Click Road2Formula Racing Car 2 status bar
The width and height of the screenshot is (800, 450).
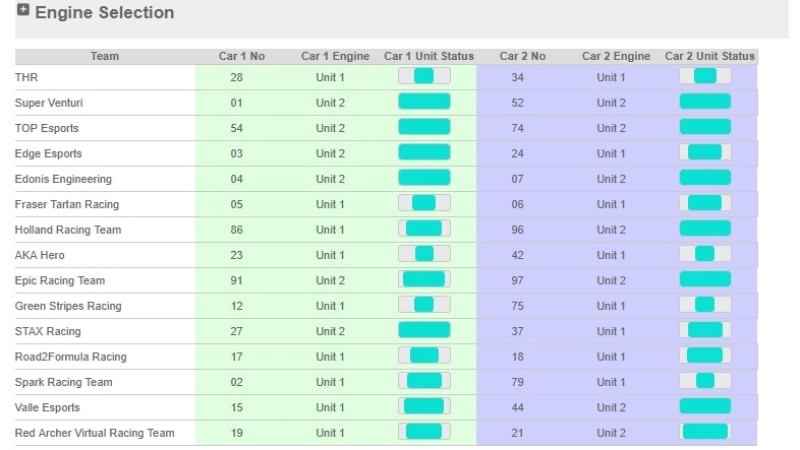705,355
